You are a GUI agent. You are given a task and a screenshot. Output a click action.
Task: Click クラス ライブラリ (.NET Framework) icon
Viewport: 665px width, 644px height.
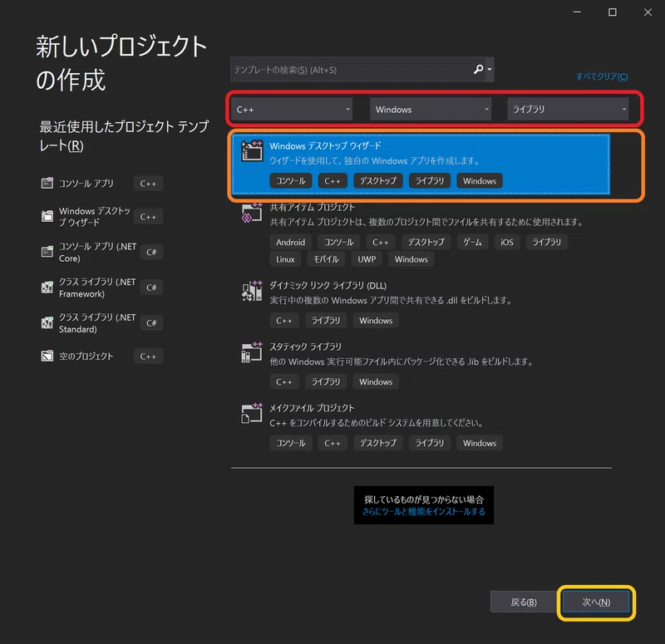coord(47,287)
